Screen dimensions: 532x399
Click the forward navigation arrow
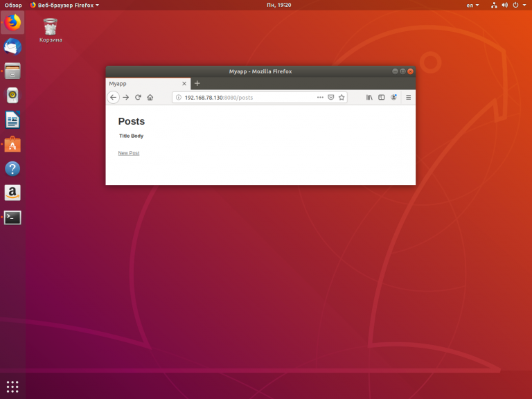[126, 98]
